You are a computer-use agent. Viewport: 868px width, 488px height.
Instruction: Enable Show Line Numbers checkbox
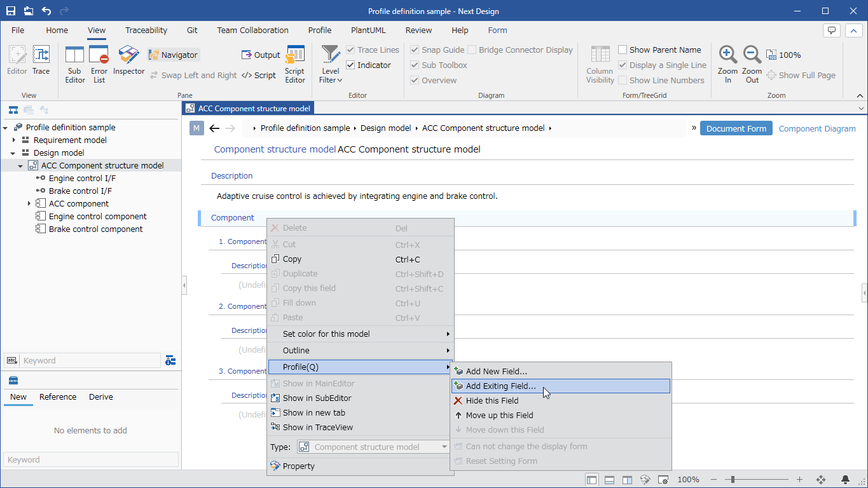[623, 80]
